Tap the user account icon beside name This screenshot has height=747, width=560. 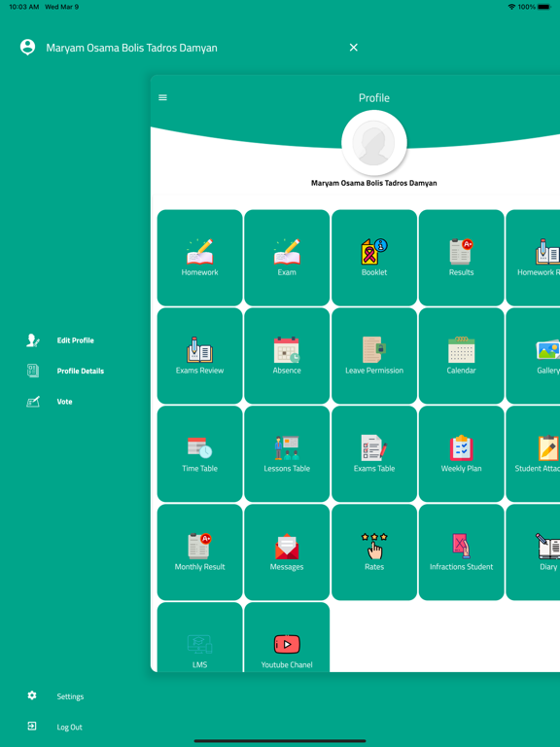(x=27, y=47)
